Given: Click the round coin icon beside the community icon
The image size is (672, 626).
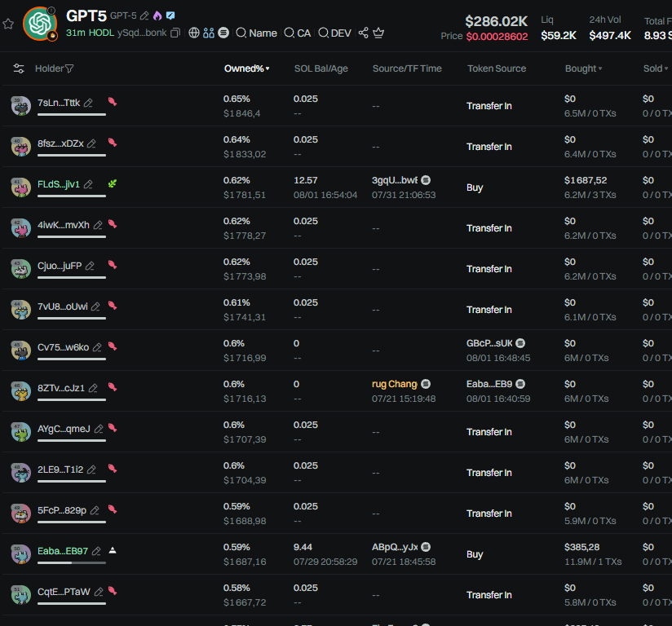Looking at the screenshot, I should click(223, 33).
